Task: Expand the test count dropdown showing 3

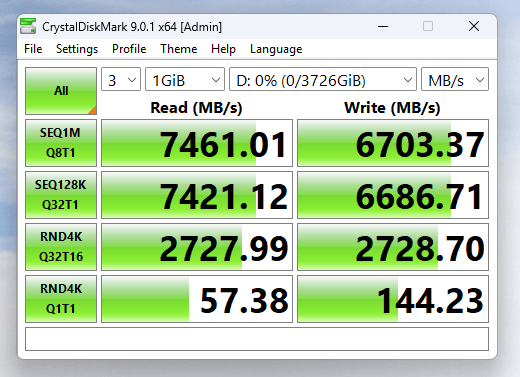Action: [121, 79]
